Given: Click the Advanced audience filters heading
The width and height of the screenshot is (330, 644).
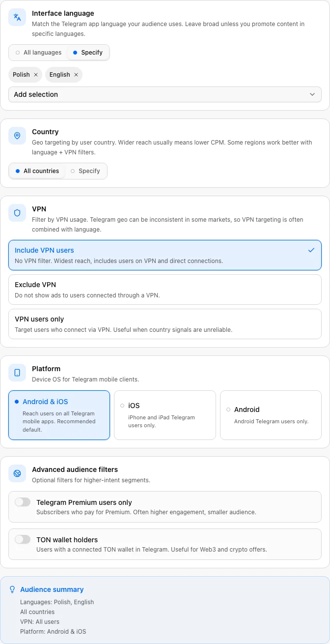Looking at the screenshot, I should [75, 469].
